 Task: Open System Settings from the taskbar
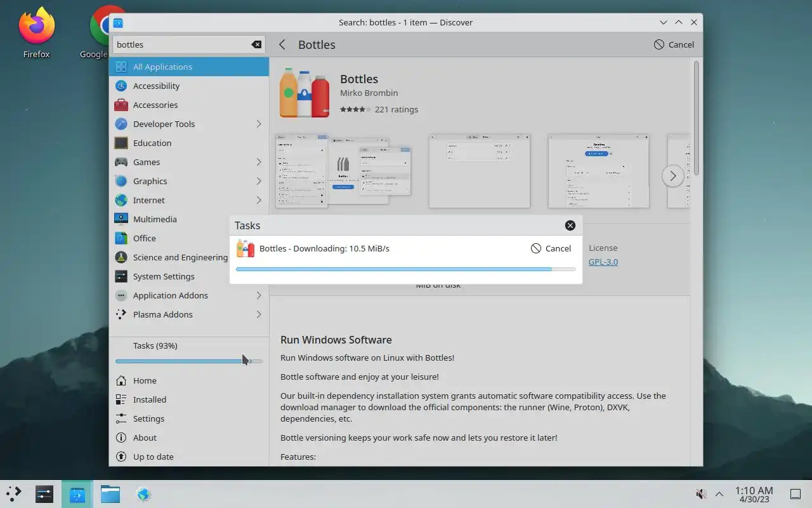coord(44,493)
